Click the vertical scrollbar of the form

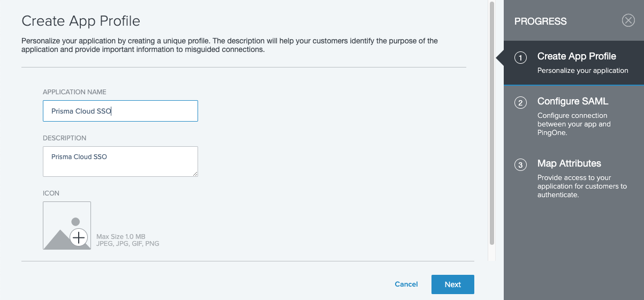[491, 123]
